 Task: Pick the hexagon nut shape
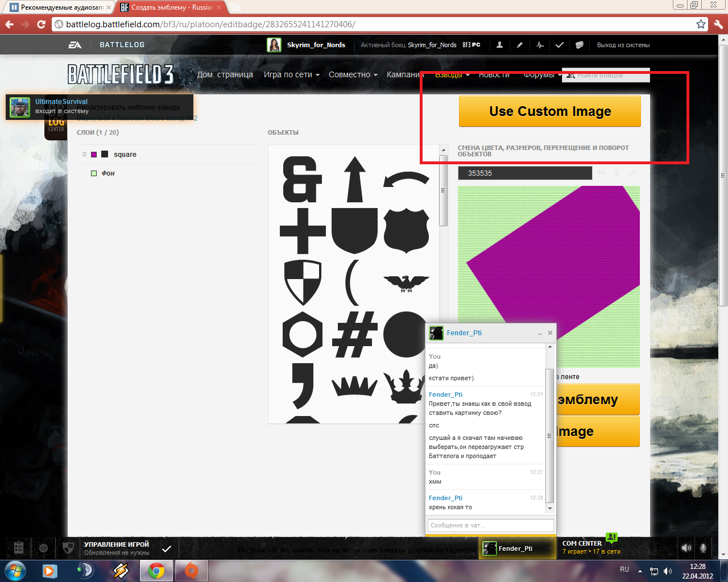pyautogui.click(x=303, y=334)
